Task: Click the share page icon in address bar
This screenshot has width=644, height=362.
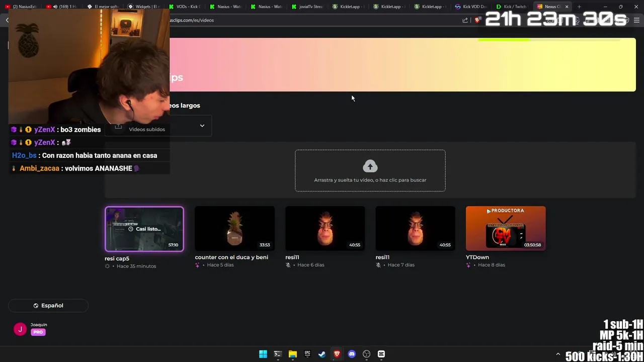Action: pos(465,20)
